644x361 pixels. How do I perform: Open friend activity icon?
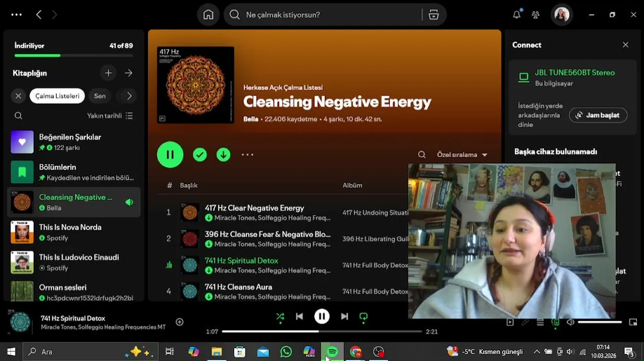(x=536, y=15)
